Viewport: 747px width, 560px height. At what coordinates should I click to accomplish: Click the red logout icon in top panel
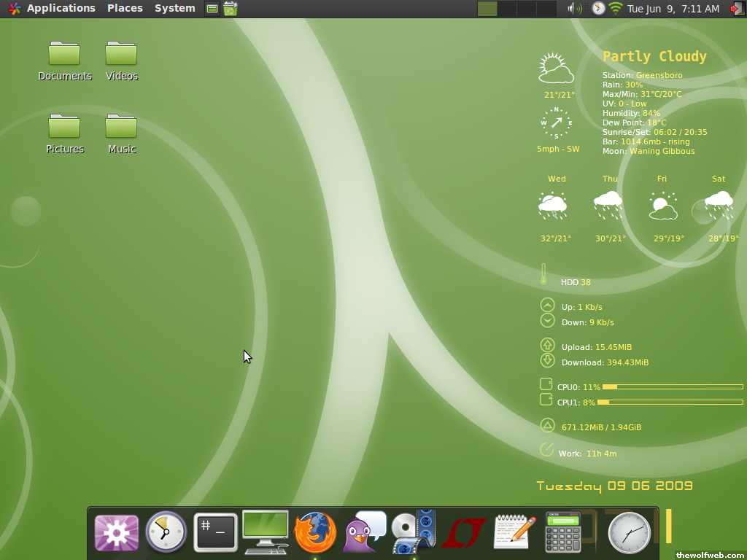pos(736,9)
